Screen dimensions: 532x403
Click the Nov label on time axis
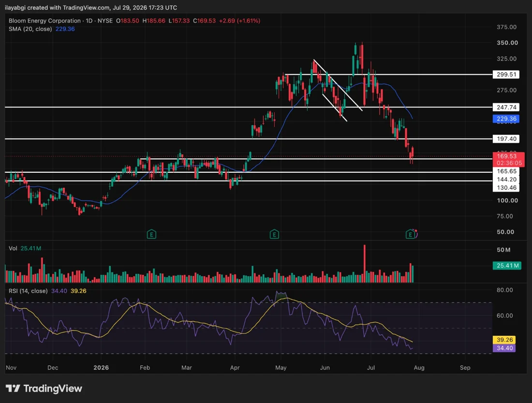[11, 368]
